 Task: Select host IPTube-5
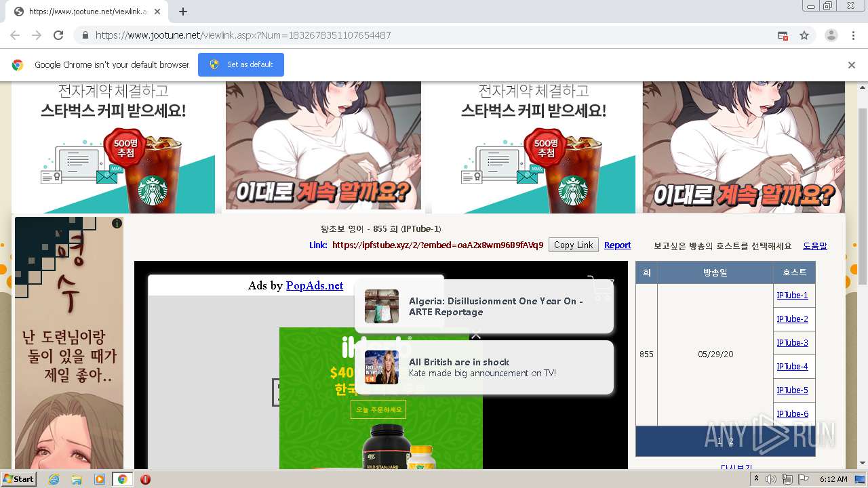click(792, 390)
